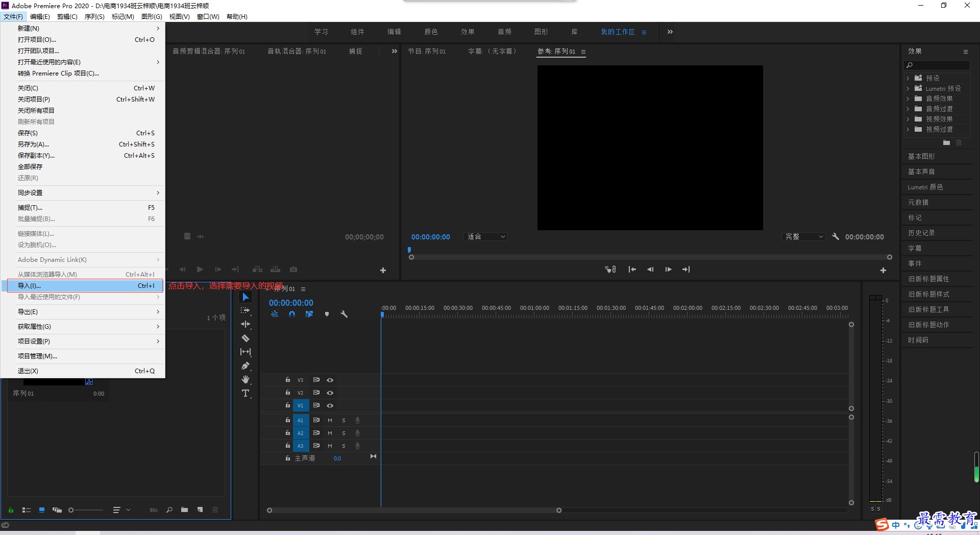
Task: Expand the 预设 folder in Effects
Action: (908, 78)
